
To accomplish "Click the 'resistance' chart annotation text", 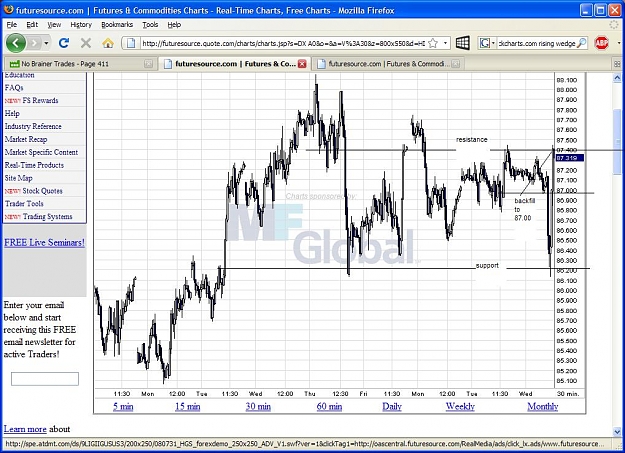I will [x=472, y=140].
